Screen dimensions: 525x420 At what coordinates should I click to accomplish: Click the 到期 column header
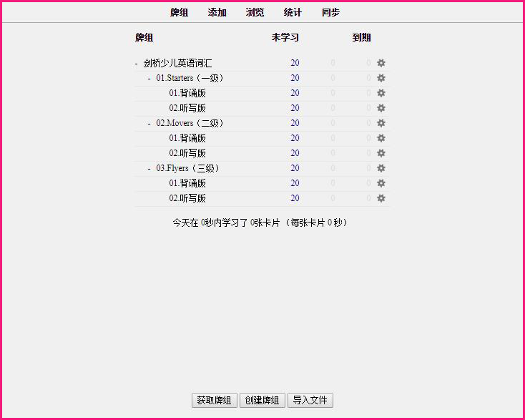point(361,37)
